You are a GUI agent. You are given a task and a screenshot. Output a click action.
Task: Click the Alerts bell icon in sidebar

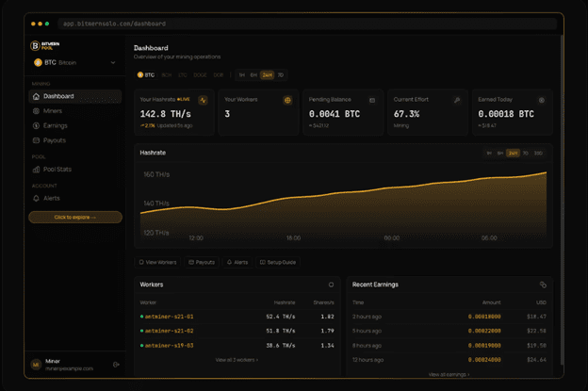pos(36,198)
